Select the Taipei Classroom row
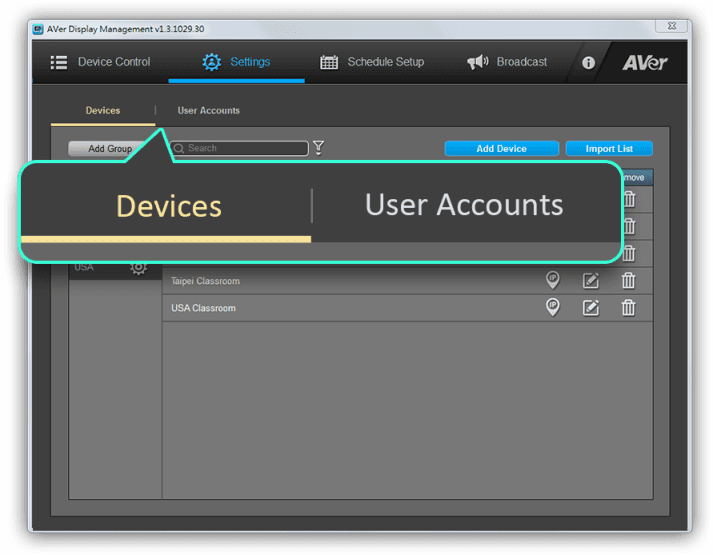 coord(407,281)
